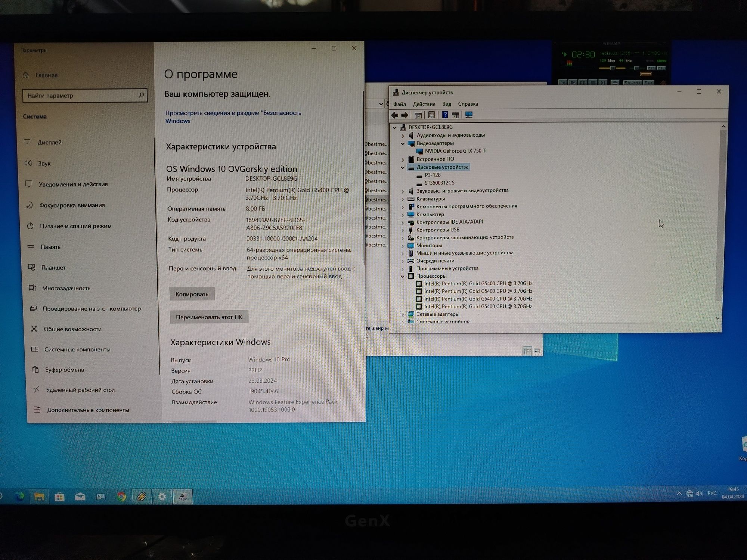Collapse Видеоадаптеры node
747x560 pixels.
point(403,143)
